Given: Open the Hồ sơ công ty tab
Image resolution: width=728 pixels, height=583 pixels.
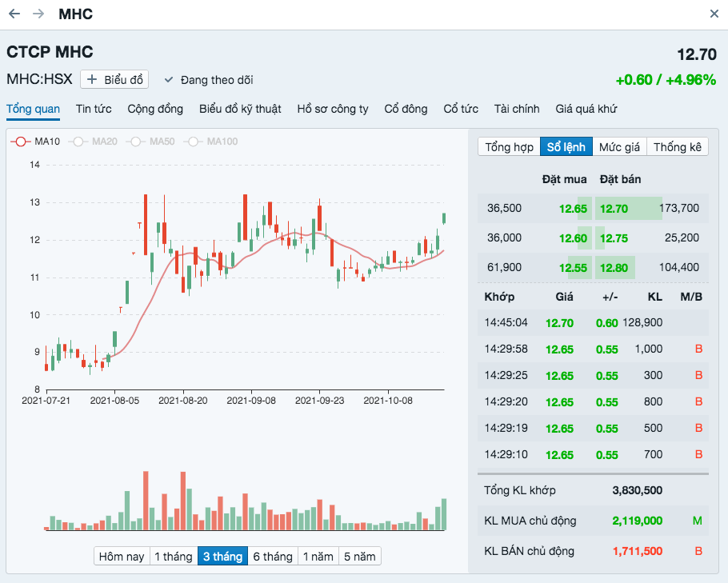Looking at the screenshot, I should click(333, 109).
